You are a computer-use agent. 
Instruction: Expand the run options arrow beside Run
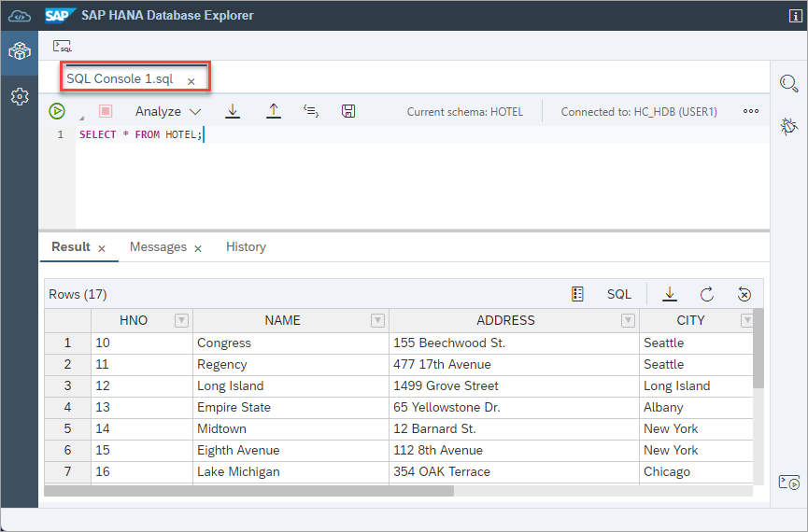pos(81,118)
